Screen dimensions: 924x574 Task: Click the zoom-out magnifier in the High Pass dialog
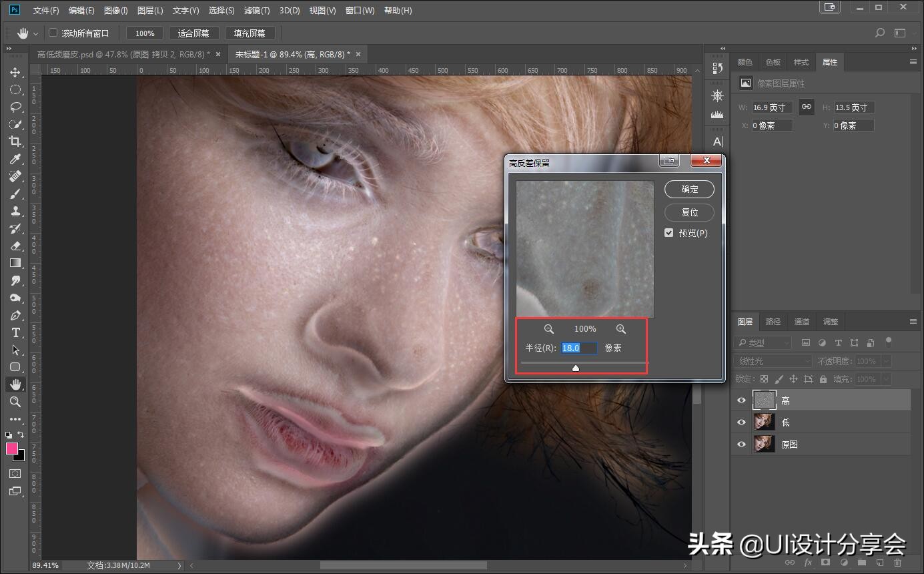click(549, 329)
